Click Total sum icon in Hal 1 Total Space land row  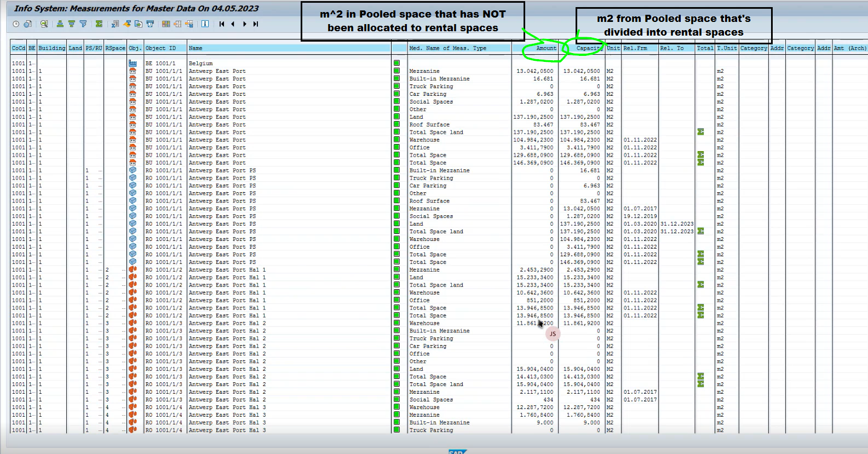tap(700, 285)
